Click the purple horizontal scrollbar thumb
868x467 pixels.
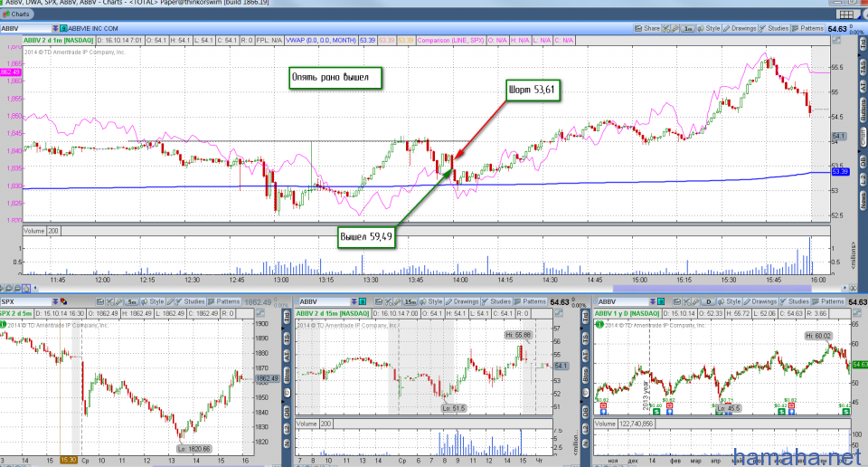(712, 288)
